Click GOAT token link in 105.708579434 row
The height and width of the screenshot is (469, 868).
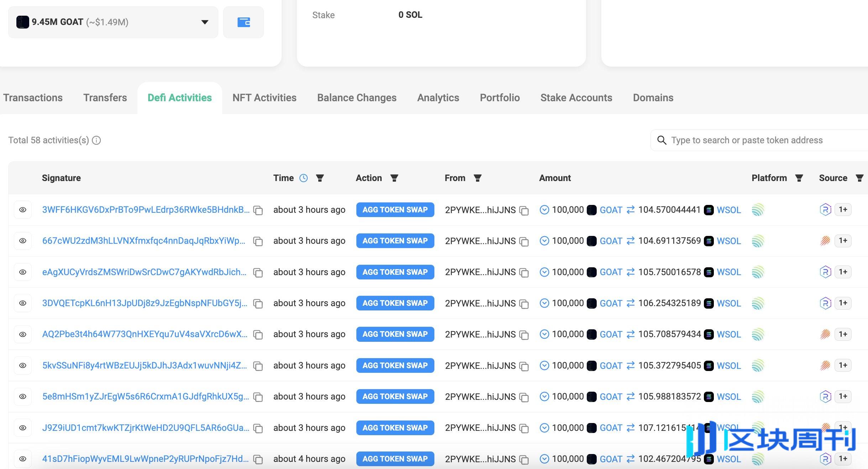point(611,334)
